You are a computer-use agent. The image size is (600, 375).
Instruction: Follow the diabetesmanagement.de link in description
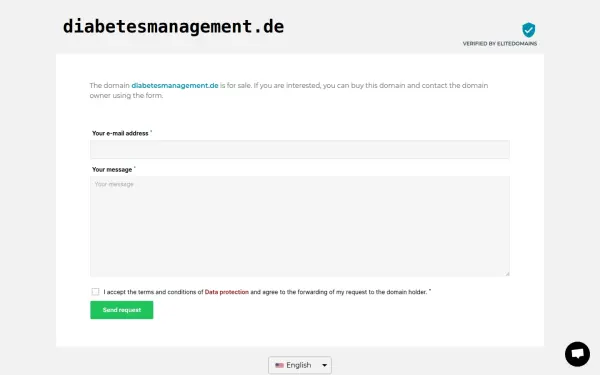tap(175, 85)
